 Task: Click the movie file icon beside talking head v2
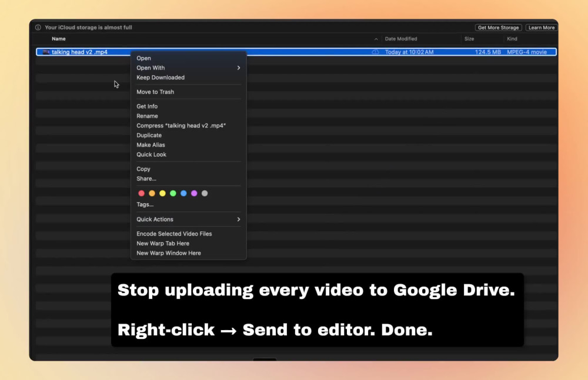[46, 52]
